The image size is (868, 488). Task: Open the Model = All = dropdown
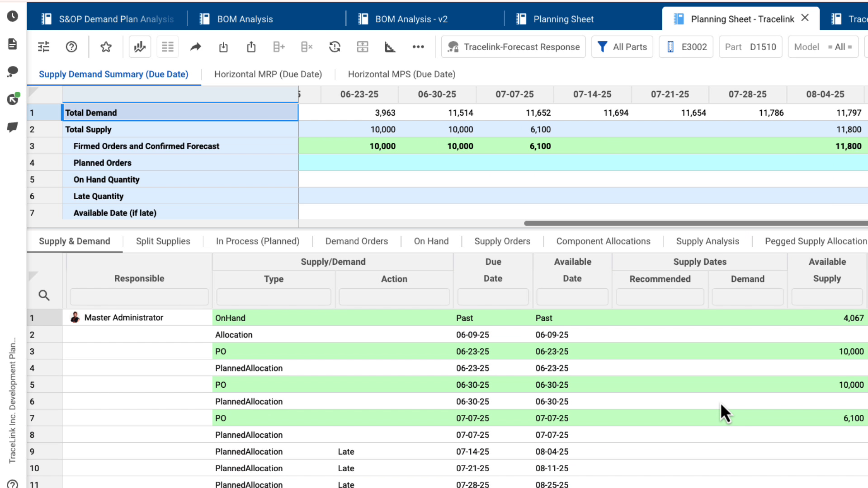click(x=823, y=47)
